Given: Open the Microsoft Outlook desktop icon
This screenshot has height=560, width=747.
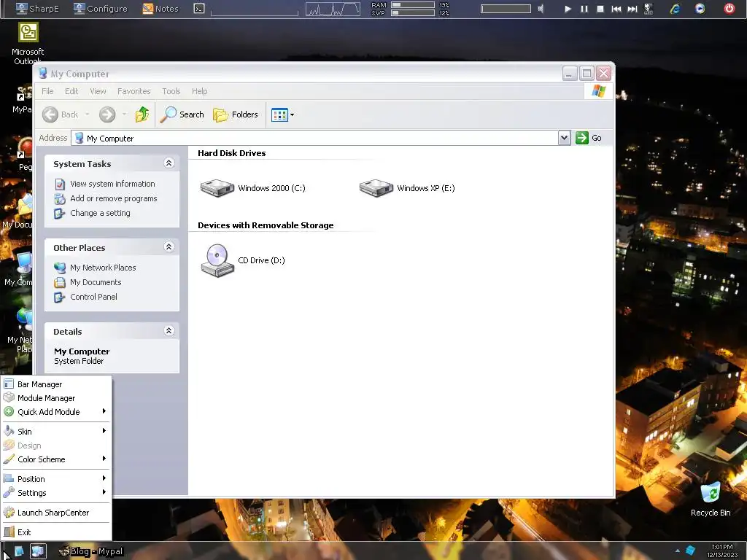Looking at the screenshot, I should point(28,43).
